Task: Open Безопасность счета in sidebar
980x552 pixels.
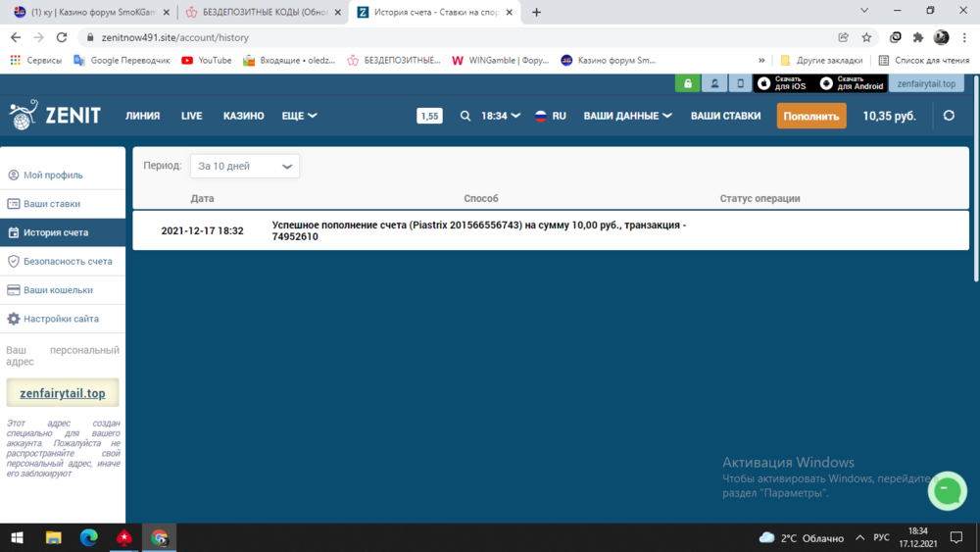Action: (x=63, y=262)
